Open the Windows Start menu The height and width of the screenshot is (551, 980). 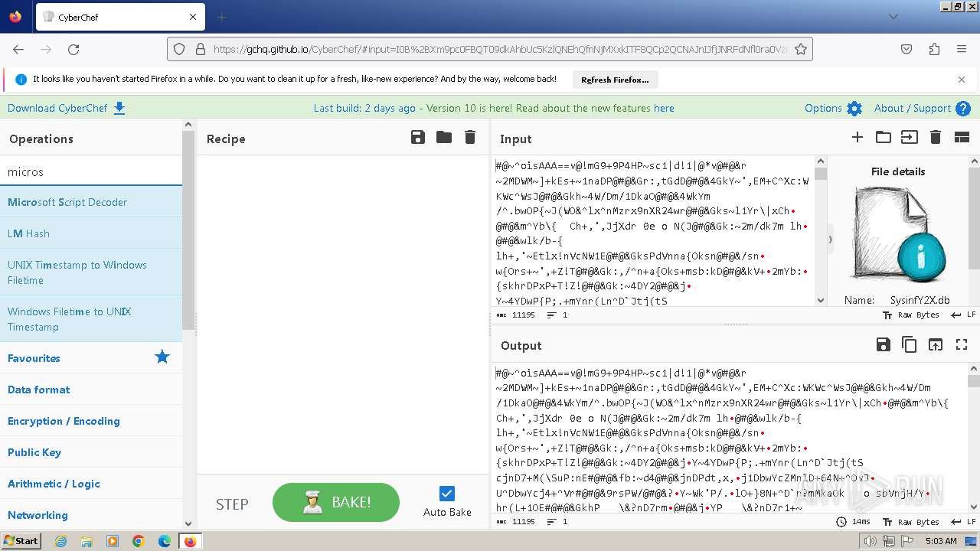(21, 540)
